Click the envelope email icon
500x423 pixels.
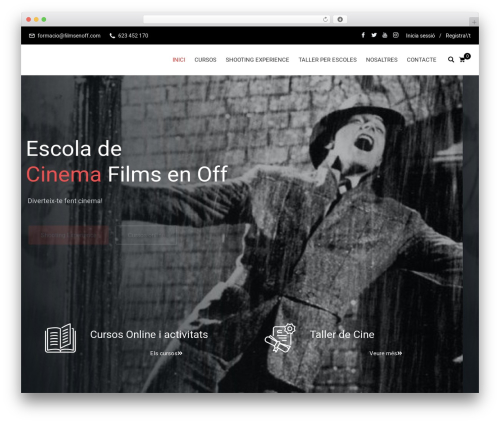point(32,36)
